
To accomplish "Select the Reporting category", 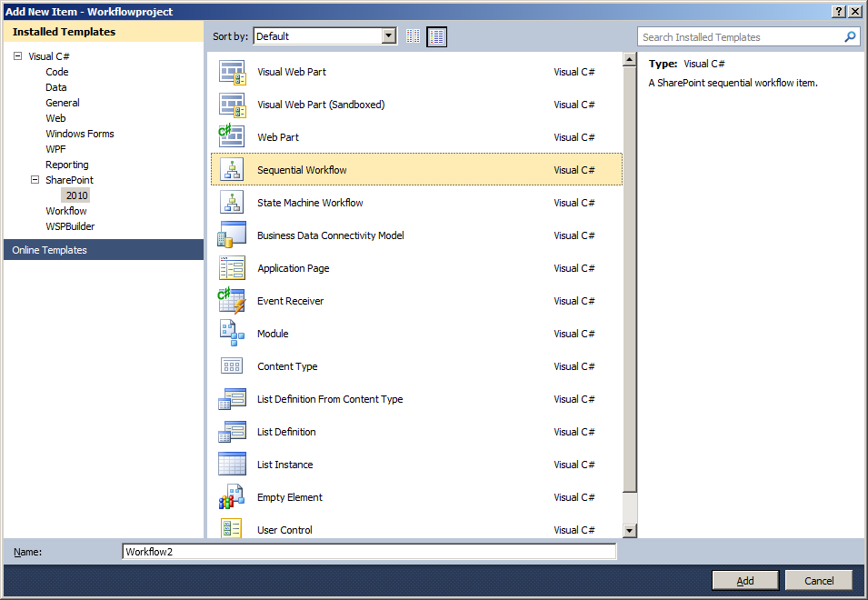I will pos(67,165).
